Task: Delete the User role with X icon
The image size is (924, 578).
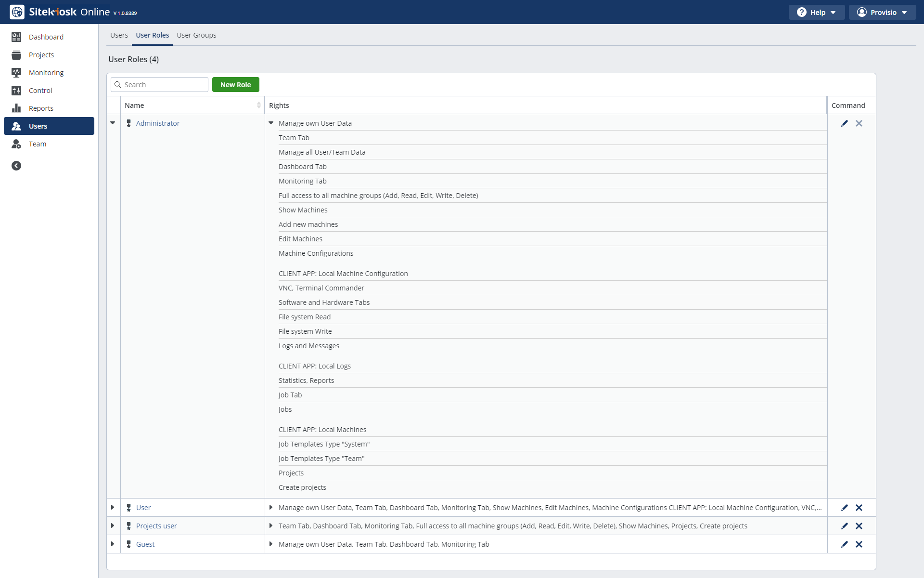Action: tap(859, 508)
